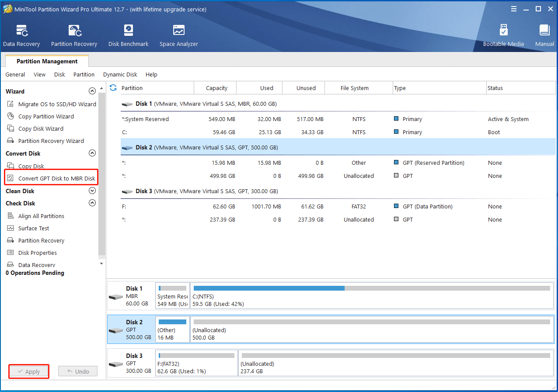Click Data Recovery in the sidebar
558x392 pixels.
click(x=31, y=265)
